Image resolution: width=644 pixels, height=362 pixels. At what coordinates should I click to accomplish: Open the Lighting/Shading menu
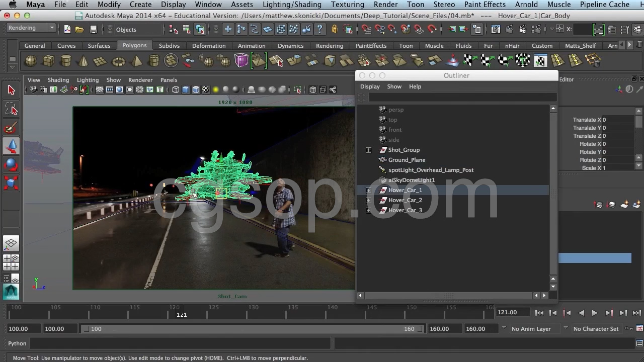292,5
